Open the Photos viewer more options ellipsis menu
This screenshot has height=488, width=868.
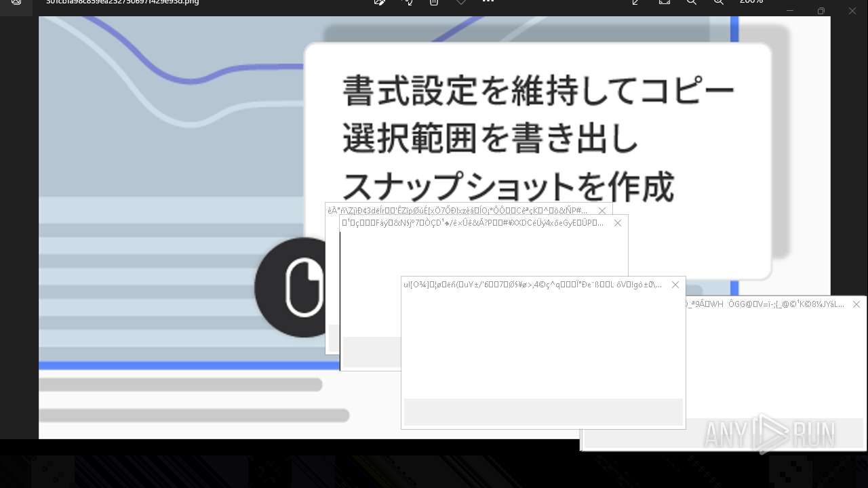point(488,2)
